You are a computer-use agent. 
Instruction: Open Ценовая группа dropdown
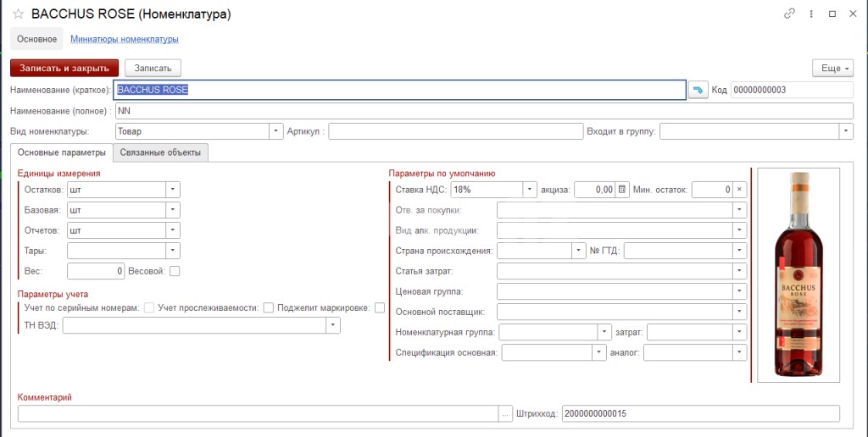click(x=739, y=291)
